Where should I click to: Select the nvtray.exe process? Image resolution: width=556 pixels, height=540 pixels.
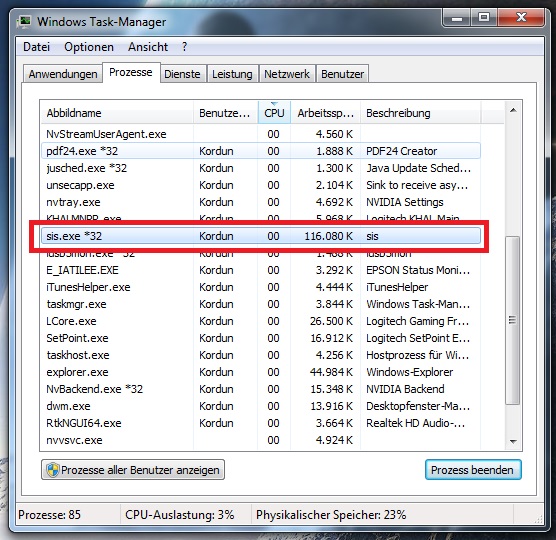pyautogui.click(x=261, y=202)
